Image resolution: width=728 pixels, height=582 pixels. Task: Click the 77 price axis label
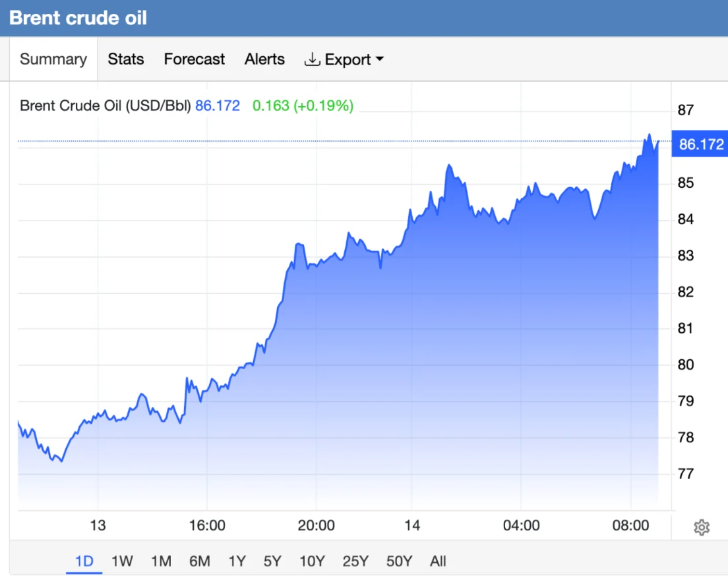[686, 474]
